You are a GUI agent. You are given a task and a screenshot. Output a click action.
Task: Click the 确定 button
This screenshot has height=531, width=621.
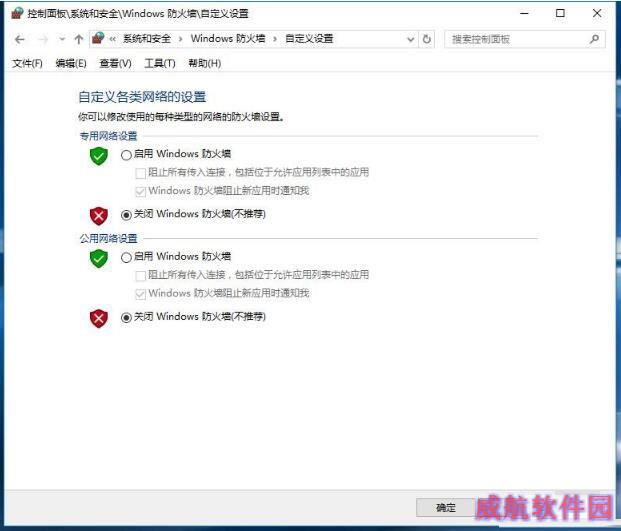(x=446, y=508)
